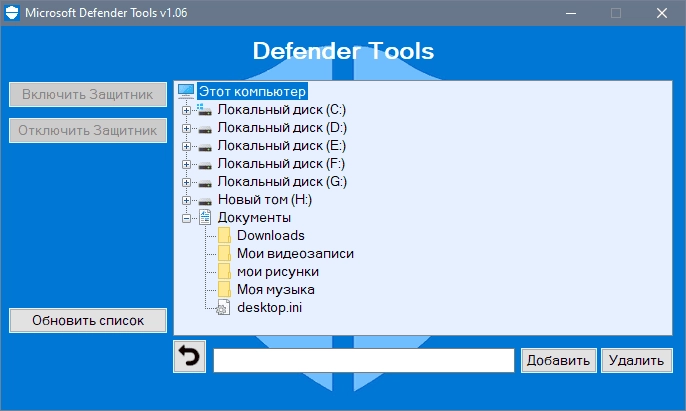The height and width of the screenshot is (411, 686).
Task: Select Новый том (H:) label
Action: 265,199
